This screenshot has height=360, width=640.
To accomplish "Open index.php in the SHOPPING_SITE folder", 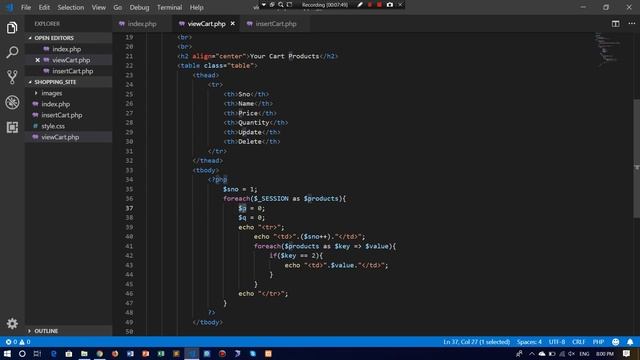I will (x=56, y=104).
